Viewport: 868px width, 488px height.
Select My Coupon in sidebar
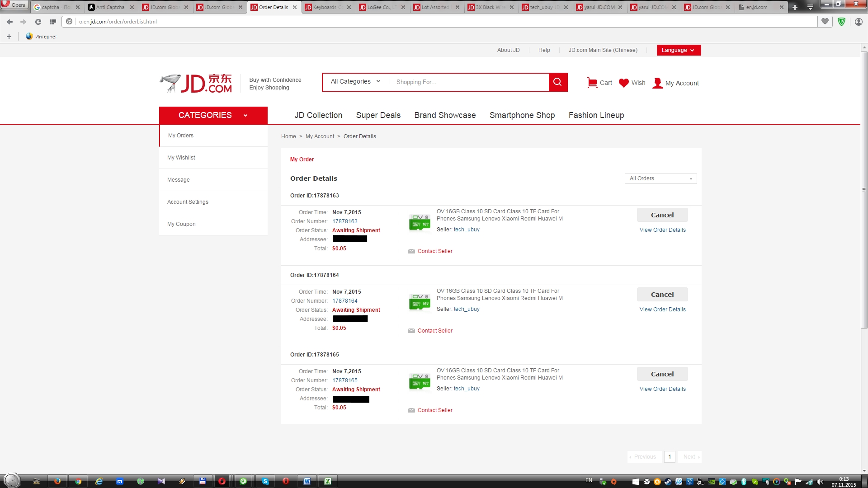[213, 224]
